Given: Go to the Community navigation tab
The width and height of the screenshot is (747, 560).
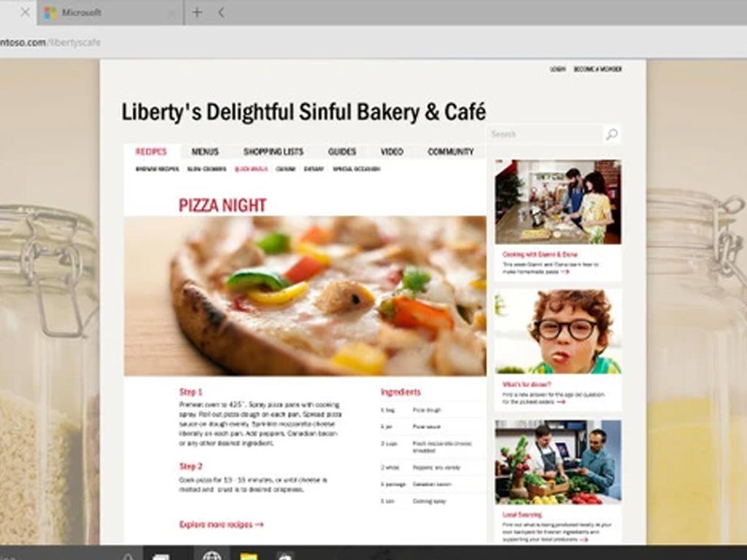Looking at the screenshot, I should click(x=450, y=152).
